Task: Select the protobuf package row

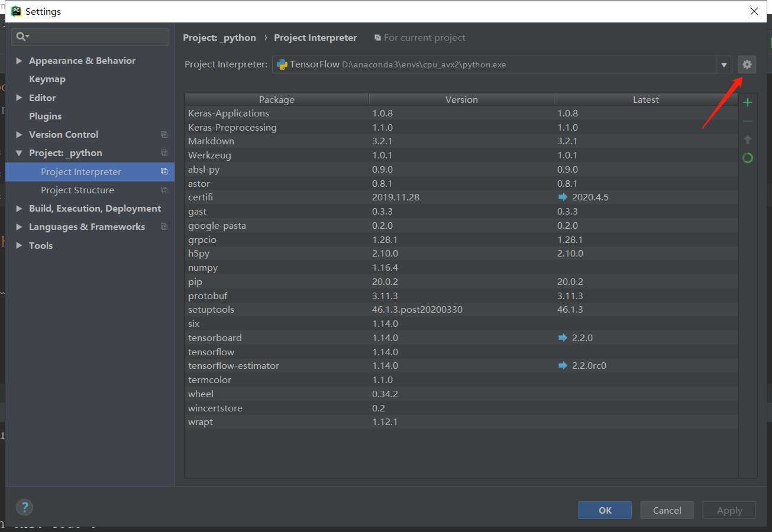Action: 461,296
